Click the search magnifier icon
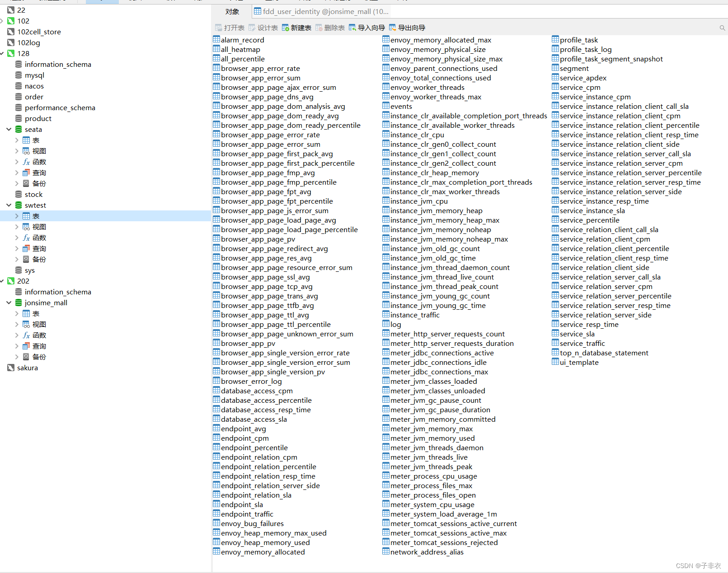This screenshot has width=728, height=573. 722,28
